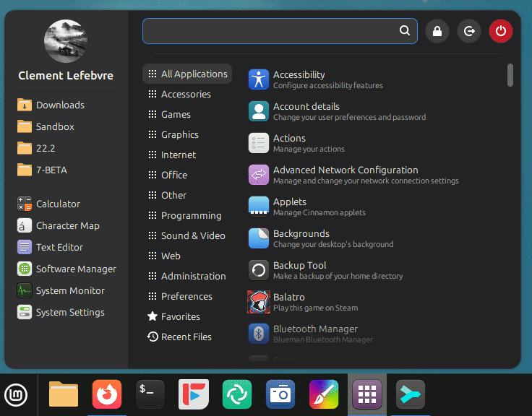Open the green circular-arrows app in the panel

click(x=237, y=394)
